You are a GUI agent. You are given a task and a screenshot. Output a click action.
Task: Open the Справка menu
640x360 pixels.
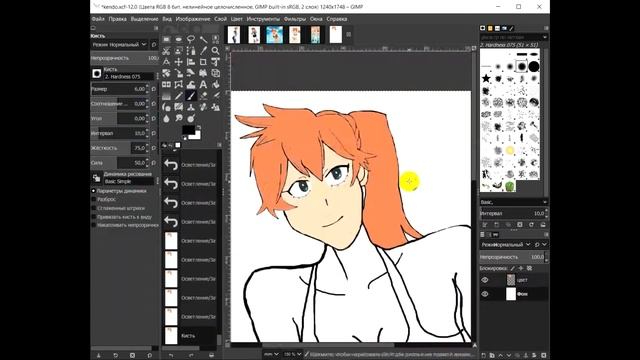[337, 19]
